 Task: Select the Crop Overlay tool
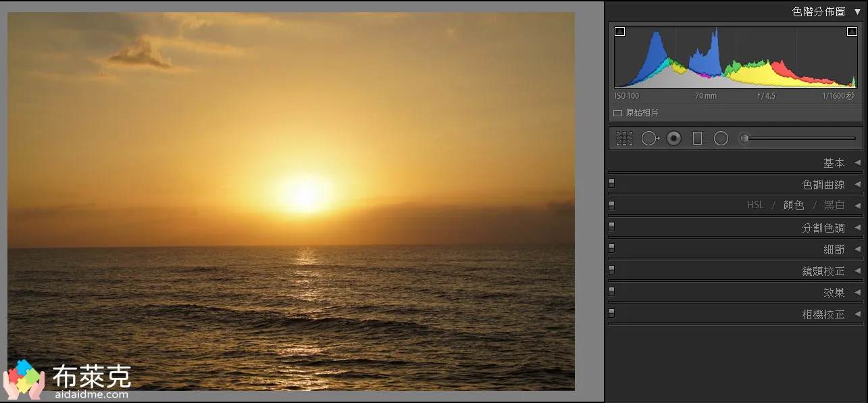tap(624, 139)
